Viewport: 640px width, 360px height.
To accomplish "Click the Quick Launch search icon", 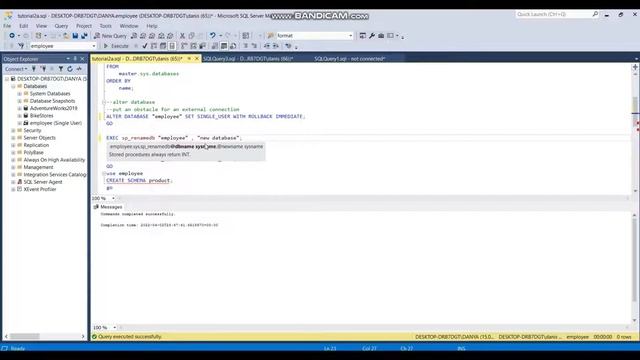I will [x=595, y=14].
